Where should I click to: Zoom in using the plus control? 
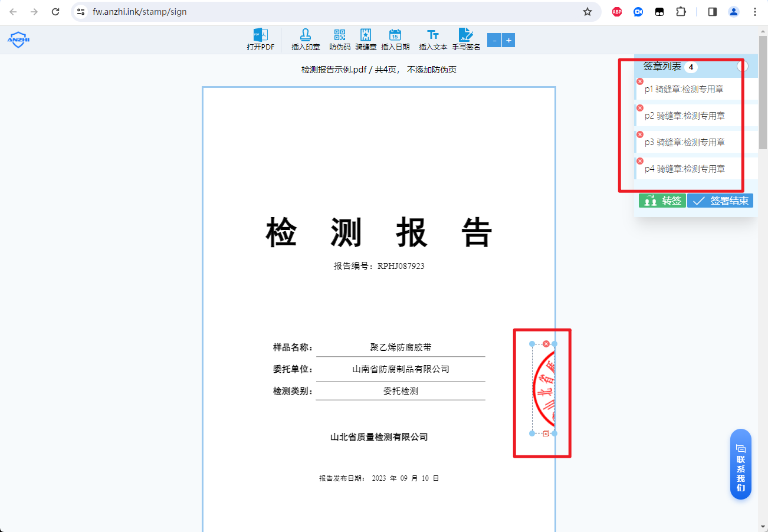pyautogui.click(x=508, y=40)
